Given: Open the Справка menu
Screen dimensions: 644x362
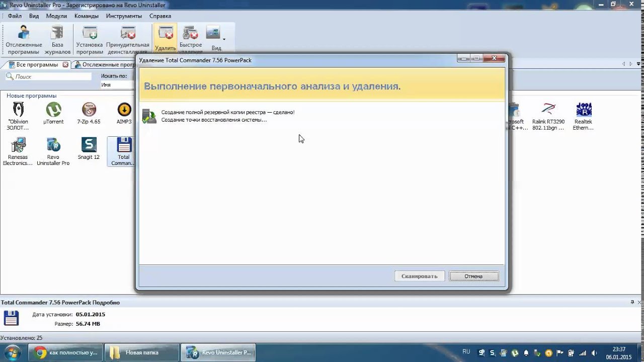Looking at the screenshot, I should click(x=160, y=16).
